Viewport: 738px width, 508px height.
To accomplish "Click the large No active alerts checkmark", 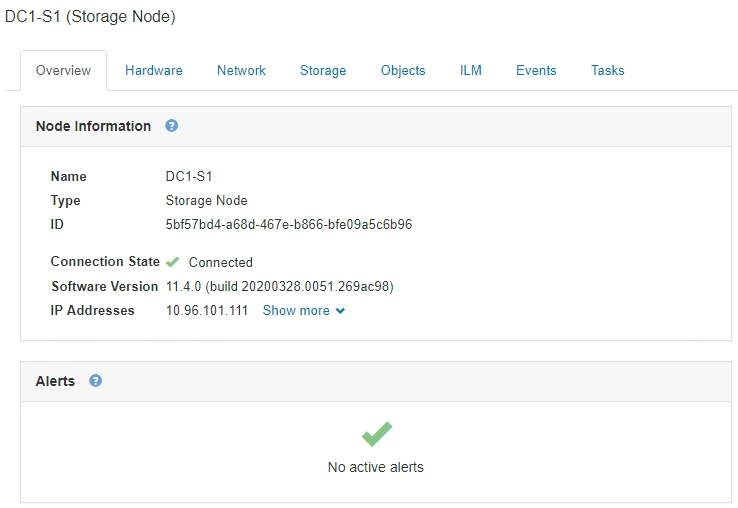I will click(376, 434).
